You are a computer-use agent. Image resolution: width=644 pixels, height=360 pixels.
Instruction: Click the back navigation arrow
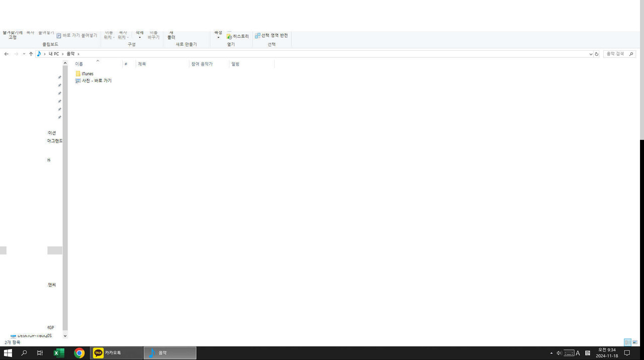click(x=7, y=54)
